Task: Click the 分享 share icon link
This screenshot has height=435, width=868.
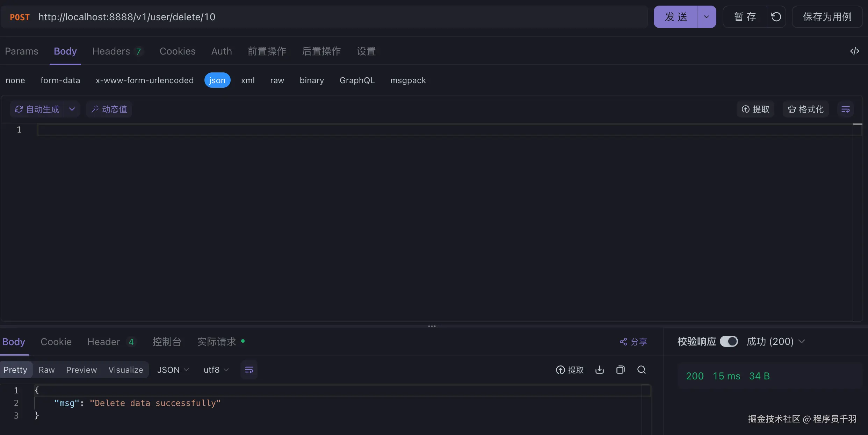Action: 633,342
